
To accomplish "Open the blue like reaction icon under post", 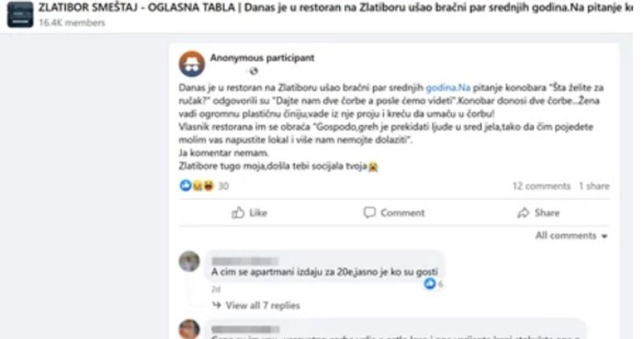I will 185,186.
